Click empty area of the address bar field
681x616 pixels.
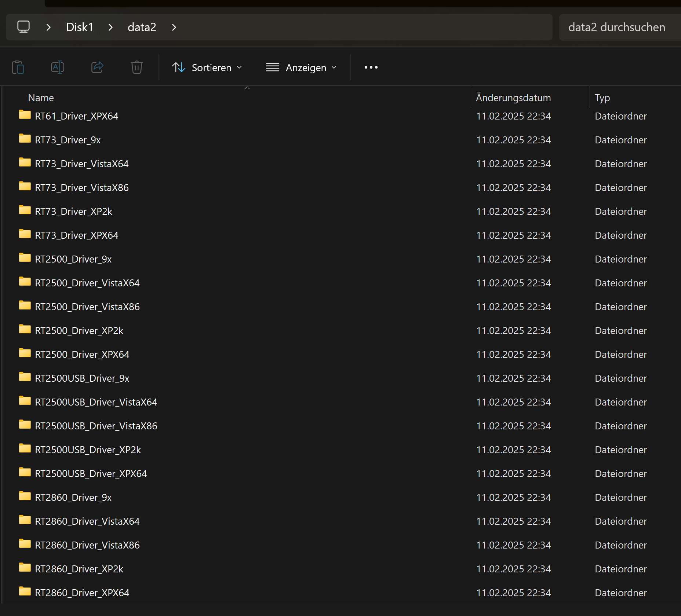click(363, 27)
